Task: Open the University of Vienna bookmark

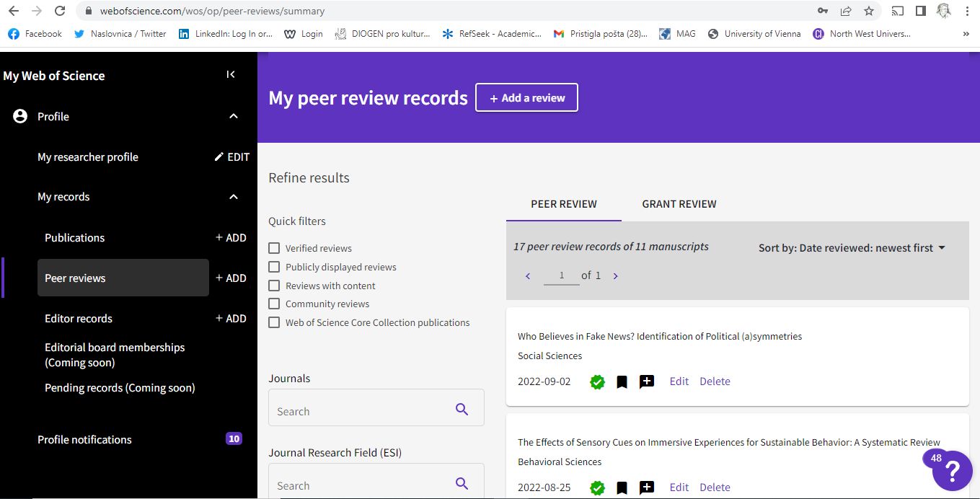Action: [x=754, y=34]
